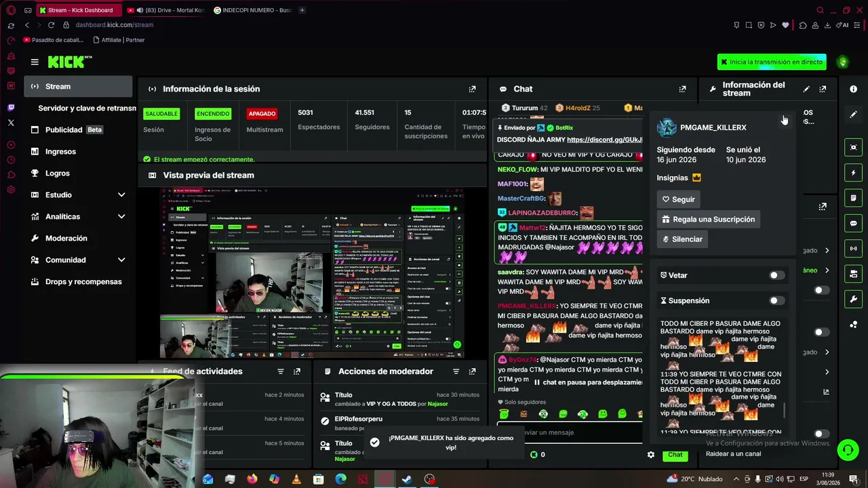868x488 pixels.
Task: Open Ingresos in the sidebar
Action: (x=78, y=151)
